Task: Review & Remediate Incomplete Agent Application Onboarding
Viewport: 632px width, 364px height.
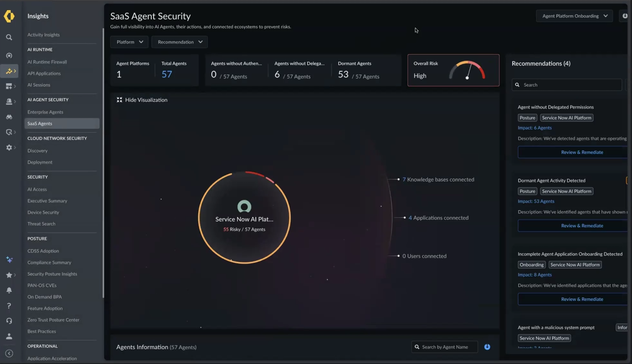Action: (x=573, y=299)
